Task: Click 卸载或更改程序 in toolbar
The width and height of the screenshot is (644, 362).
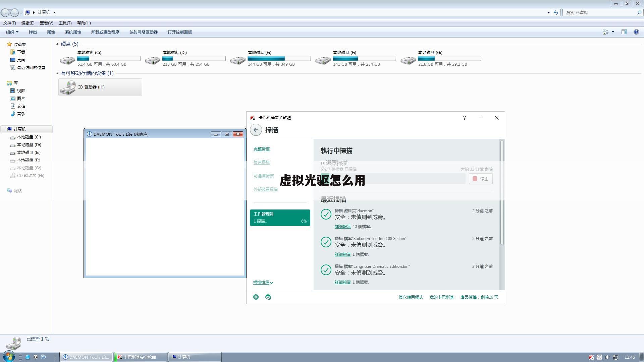Action: coord(105,32)
